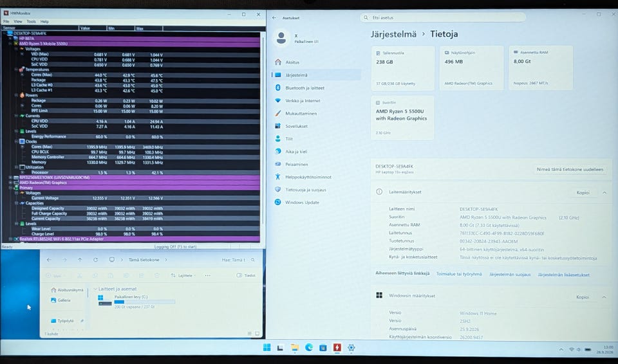
Task: Collapse Primary battery node in HWMonitor
Action: [10, 188]
